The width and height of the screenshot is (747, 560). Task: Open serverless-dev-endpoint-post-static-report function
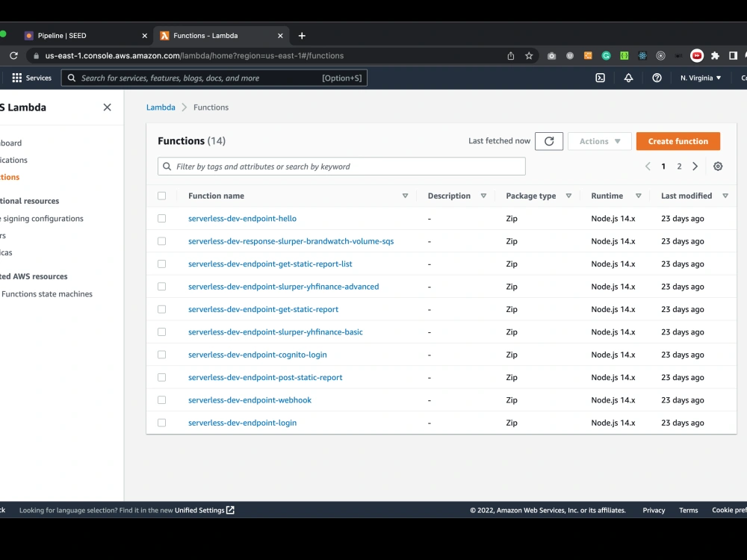click(x=265, y=378)
